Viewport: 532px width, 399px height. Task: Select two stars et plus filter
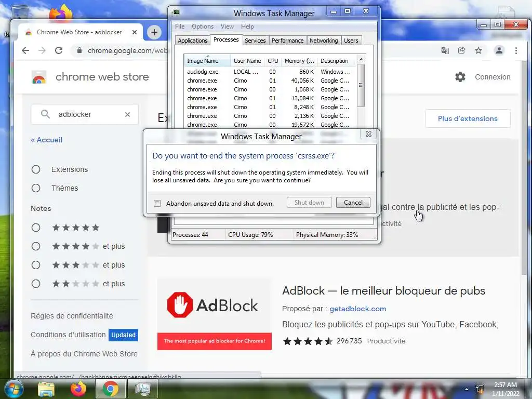pos(36,284)
